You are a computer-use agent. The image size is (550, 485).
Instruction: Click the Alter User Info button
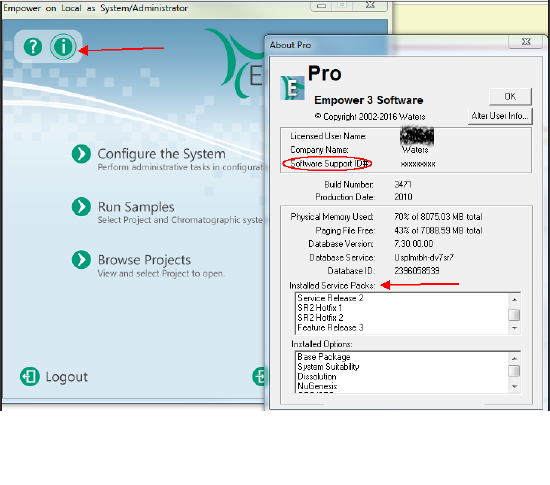point(500,116)
